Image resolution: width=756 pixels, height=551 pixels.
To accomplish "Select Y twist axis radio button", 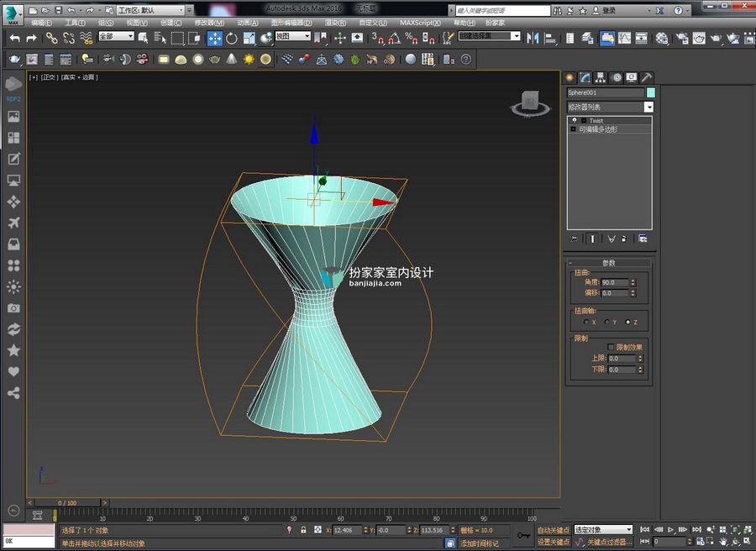I will [x=607, y=322].
